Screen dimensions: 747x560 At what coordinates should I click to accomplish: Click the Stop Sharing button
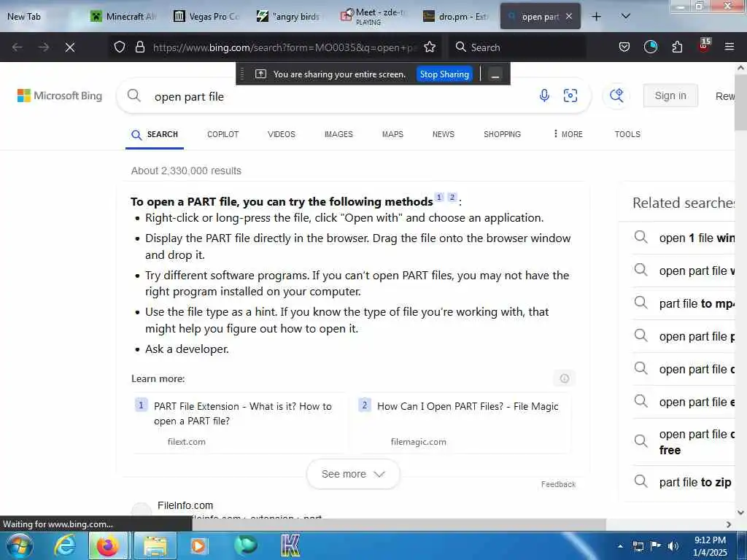tap(444, 74)
